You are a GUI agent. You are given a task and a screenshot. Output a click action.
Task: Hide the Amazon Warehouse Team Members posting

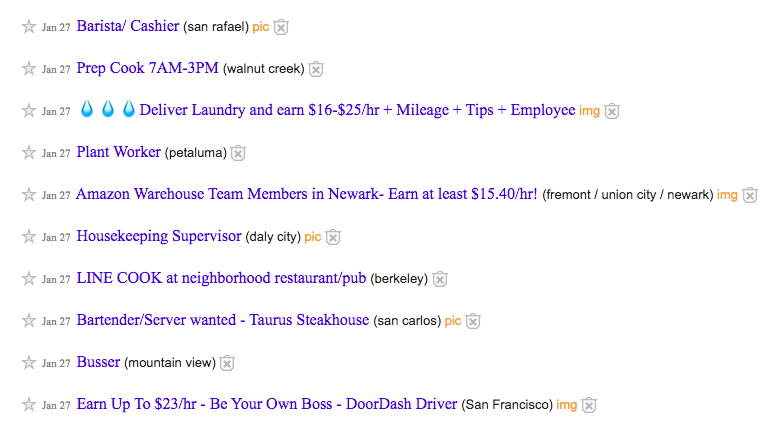pyautogui.click(x=750, y=195)
